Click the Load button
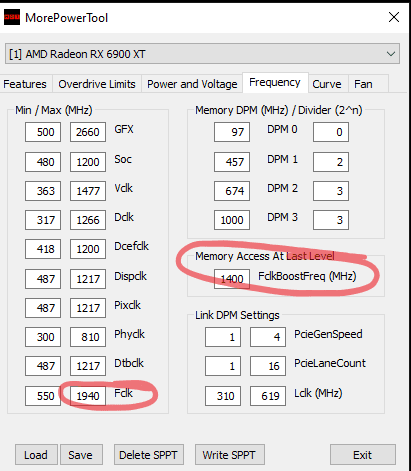Viewport: 411px width, 471px height. (x=36, y=455)
